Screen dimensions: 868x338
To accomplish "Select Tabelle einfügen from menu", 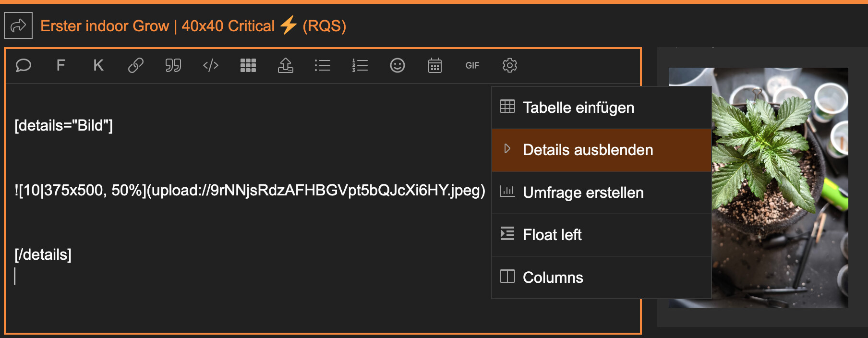I will pyautogui.click(x=578, y=108).
